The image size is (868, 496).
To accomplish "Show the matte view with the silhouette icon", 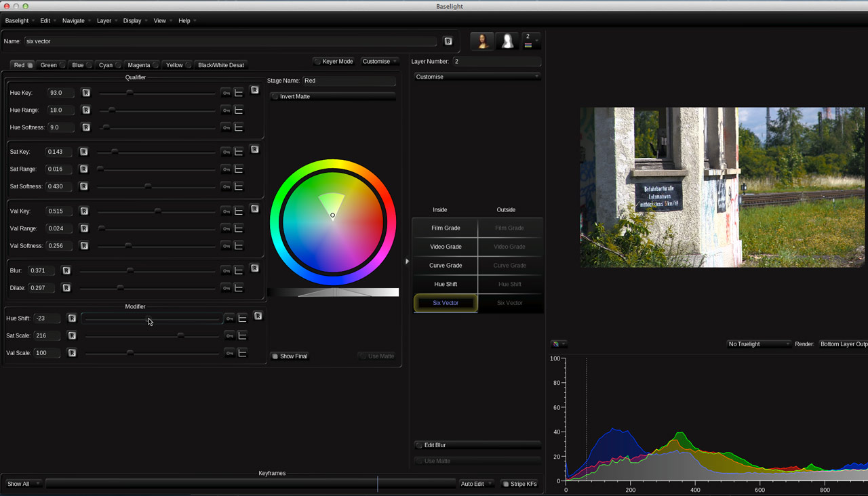I will point(506,41).
